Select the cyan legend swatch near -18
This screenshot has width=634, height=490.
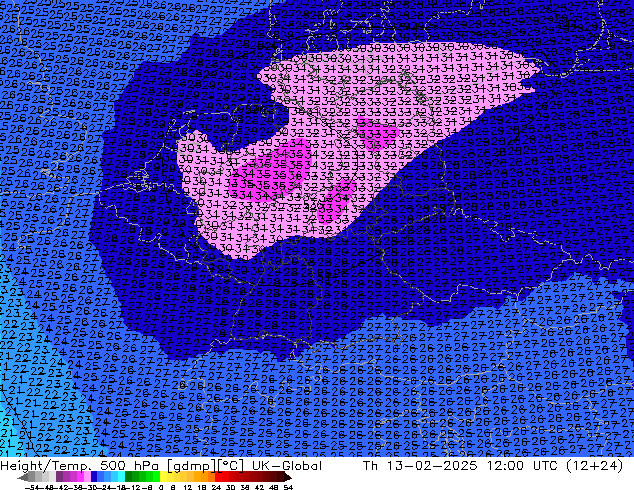(122, 477)
